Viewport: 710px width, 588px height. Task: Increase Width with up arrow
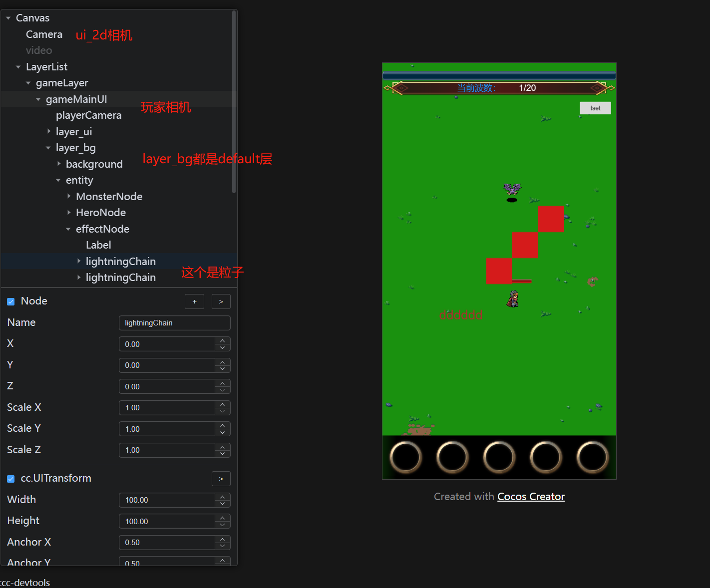click(223, 497)
